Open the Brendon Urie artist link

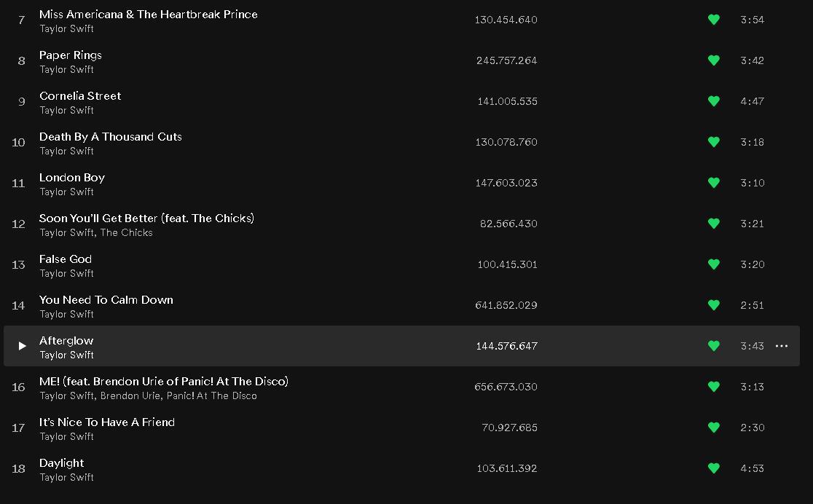click(x=130, y=396)
